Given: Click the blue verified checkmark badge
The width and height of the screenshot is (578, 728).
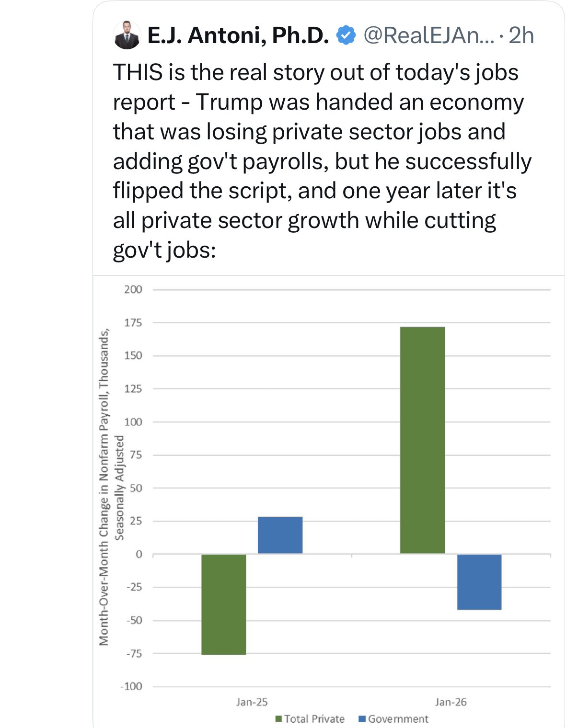Looking at the screenshot, I should point(346,35).
